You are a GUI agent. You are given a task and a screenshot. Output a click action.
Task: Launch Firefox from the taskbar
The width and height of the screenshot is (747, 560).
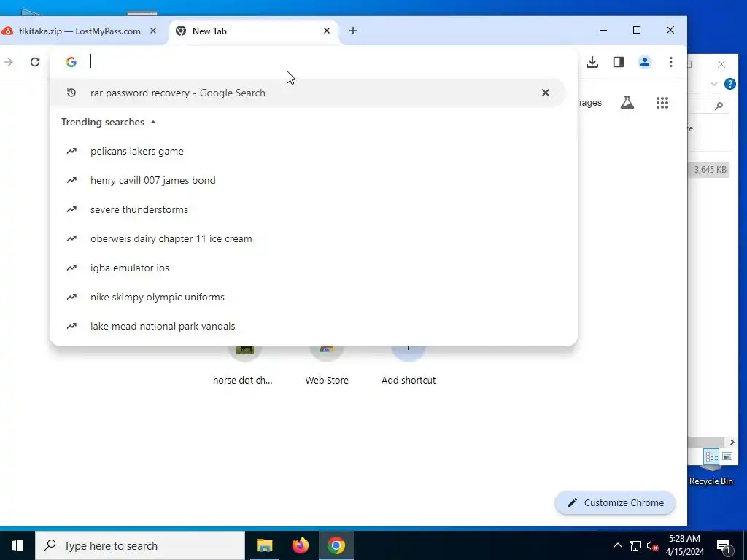(300, 545)
